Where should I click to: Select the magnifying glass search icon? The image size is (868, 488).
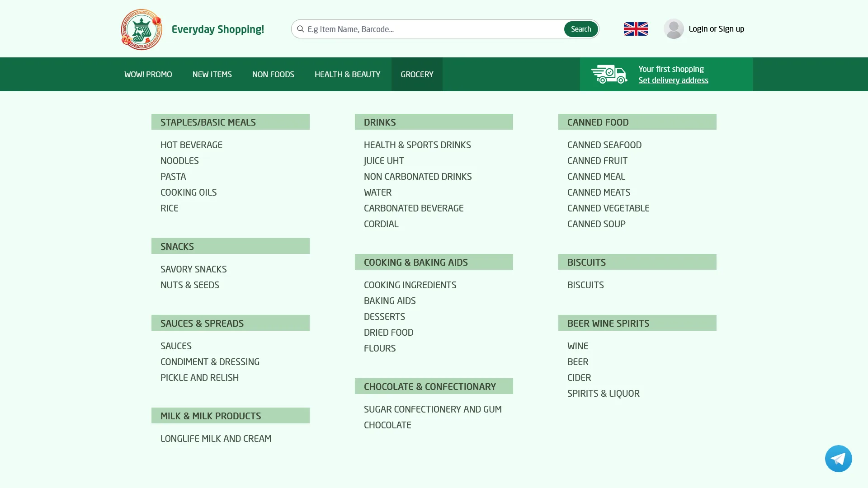(301, 29)
